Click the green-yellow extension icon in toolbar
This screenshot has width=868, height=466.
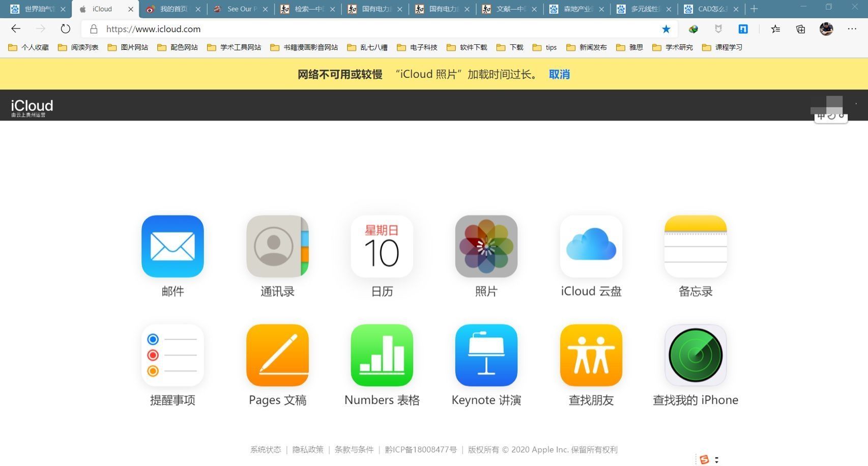693,29
